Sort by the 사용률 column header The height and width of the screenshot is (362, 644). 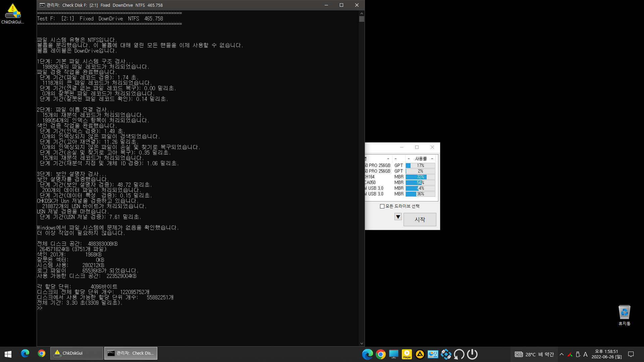point(421,159)
